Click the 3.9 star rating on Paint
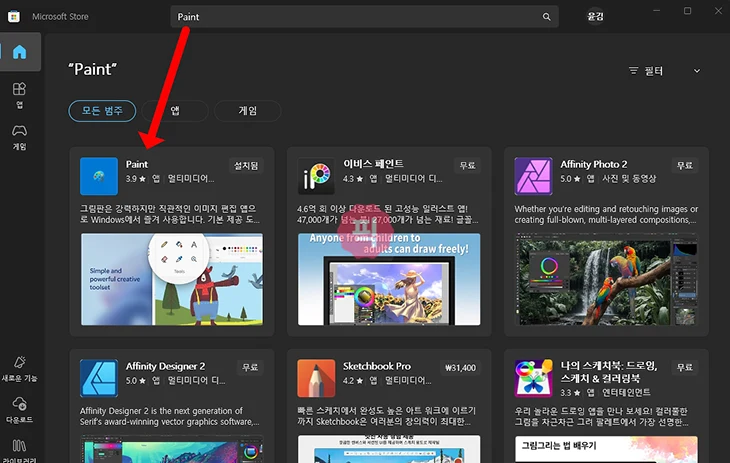 click(135, 178)
